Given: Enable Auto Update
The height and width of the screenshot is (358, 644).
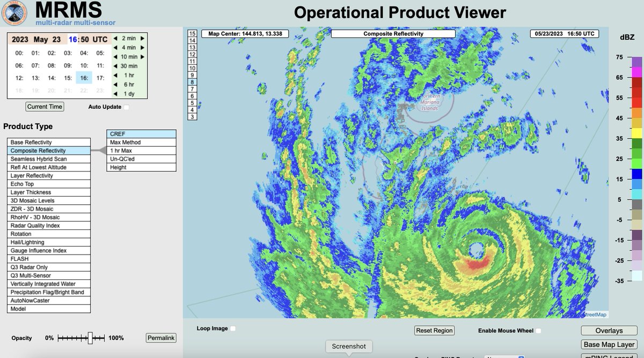Looking at the screenshot, I should [x=127, y=107].
